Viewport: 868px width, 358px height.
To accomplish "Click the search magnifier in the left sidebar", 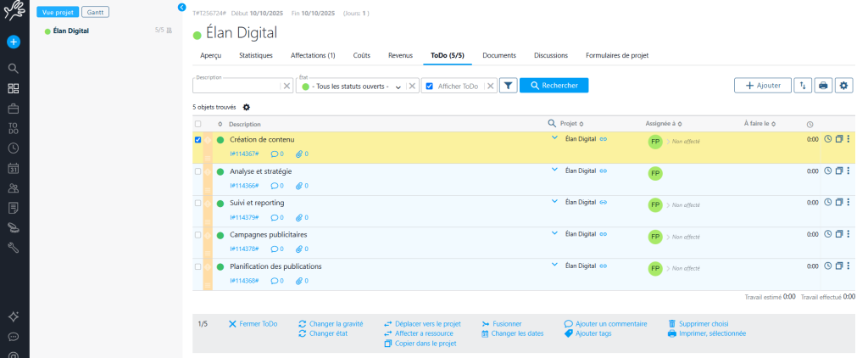I will (x=13, y=68).
